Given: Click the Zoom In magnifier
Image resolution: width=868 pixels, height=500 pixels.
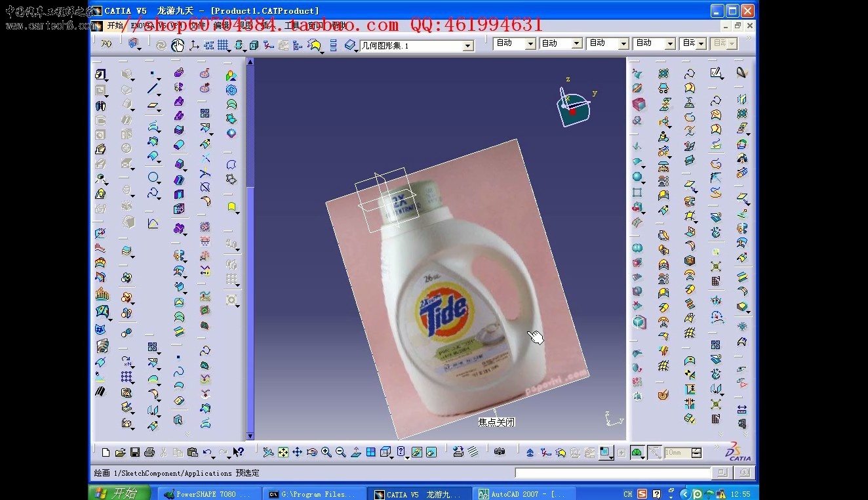Looking at the screenshot, I should pyautogui.click(x=326, y=452).
